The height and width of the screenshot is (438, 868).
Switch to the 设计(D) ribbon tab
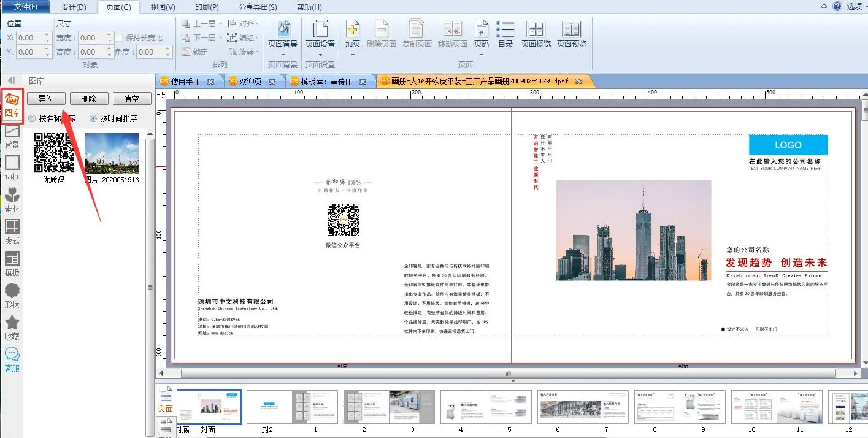pos(74,7)
